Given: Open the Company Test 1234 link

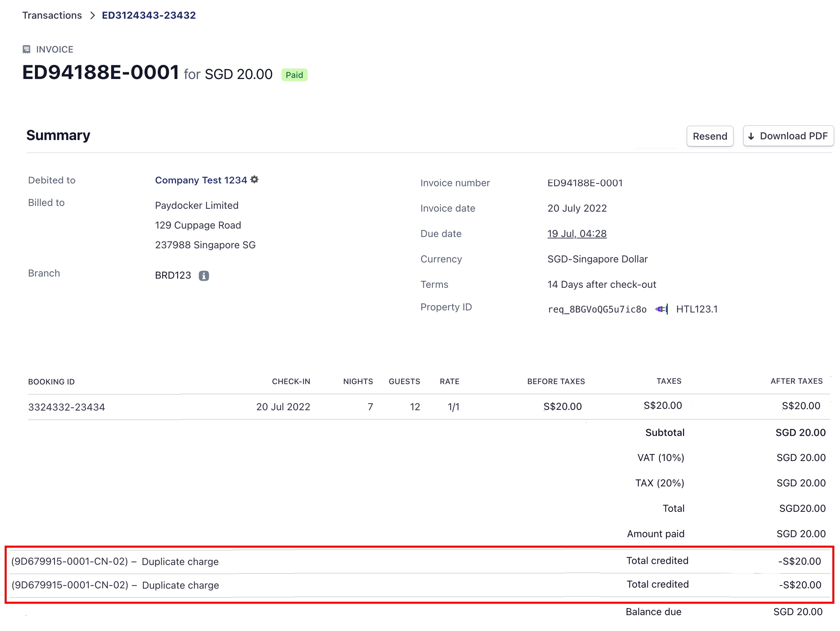Looking at the screenshot, I should [x=201, y=180].
